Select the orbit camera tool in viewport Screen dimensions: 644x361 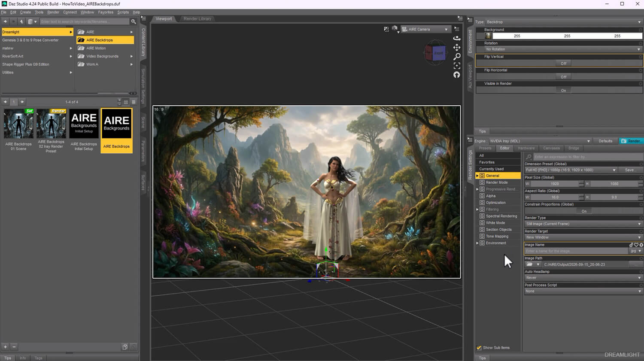[x=457, y=38]
